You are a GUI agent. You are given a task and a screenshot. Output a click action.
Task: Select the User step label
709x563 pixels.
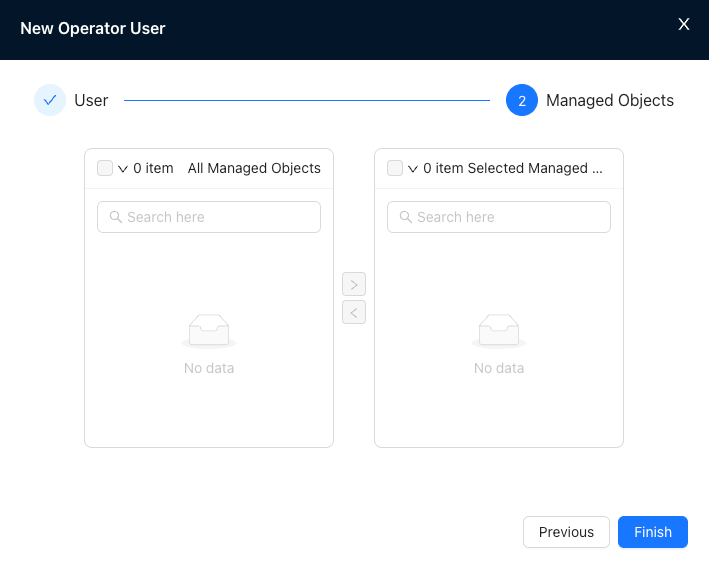tap(91, 100)
